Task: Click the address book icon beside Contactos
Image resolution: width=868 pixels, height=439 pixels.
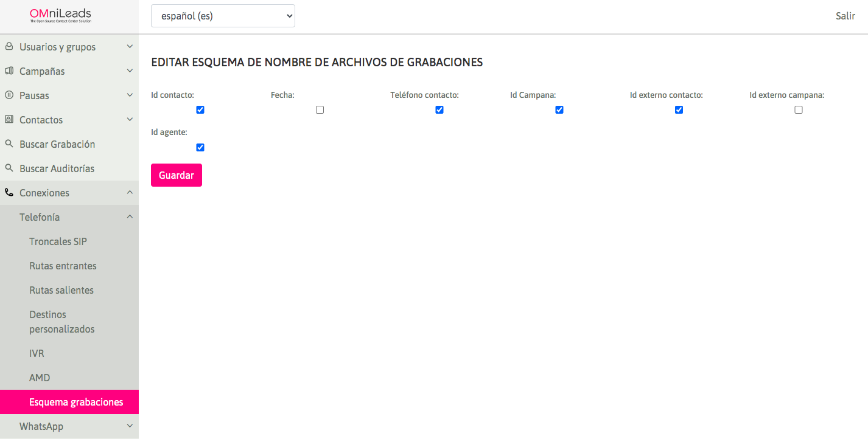Action: pos(9,120)
